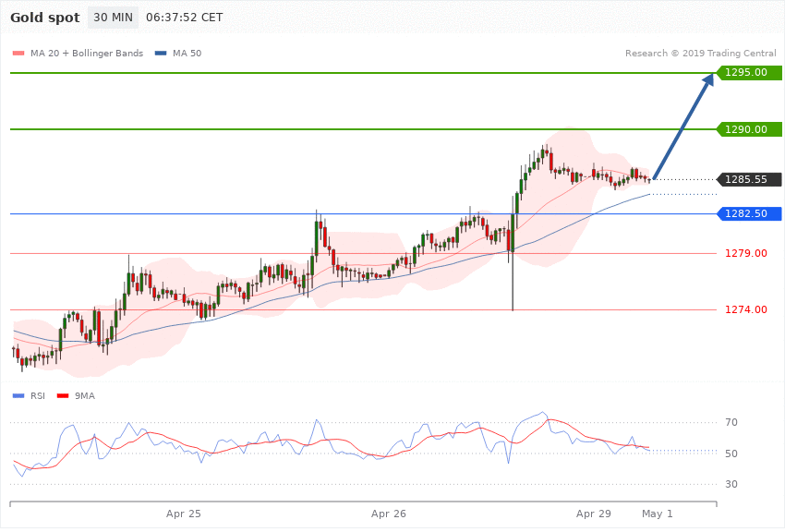Click the 1279.00 red support label
785x532 pixels.
746,253
